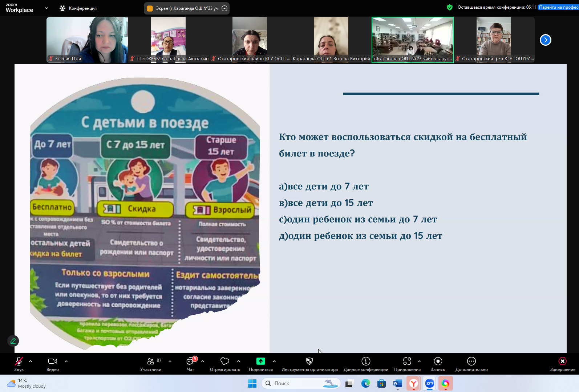
Task: Open the Участники participants panel
Action: tap(151, 364)
